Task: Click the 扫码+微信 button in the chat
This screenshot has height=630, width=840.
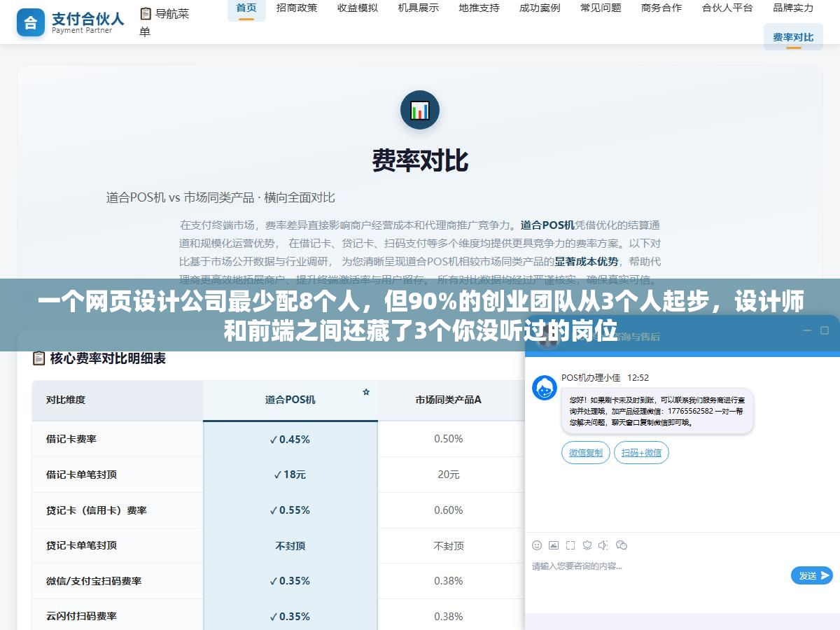Action: [641, 453]
